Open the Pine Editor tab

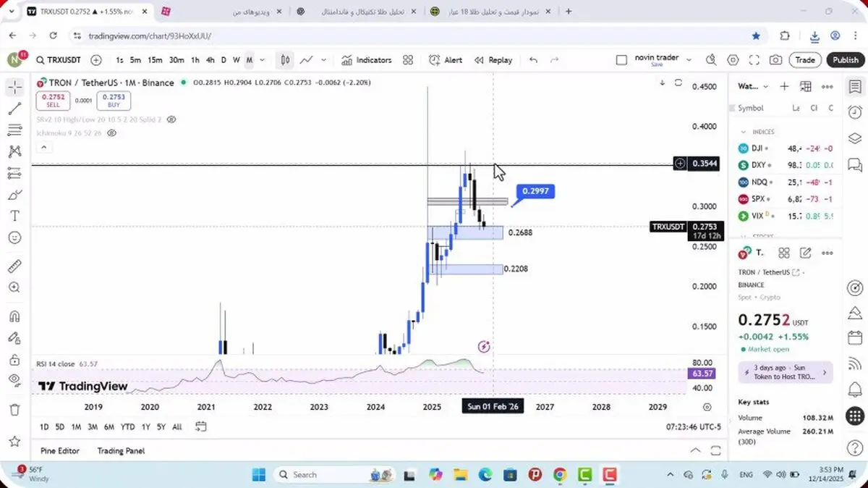coord(60,450)
